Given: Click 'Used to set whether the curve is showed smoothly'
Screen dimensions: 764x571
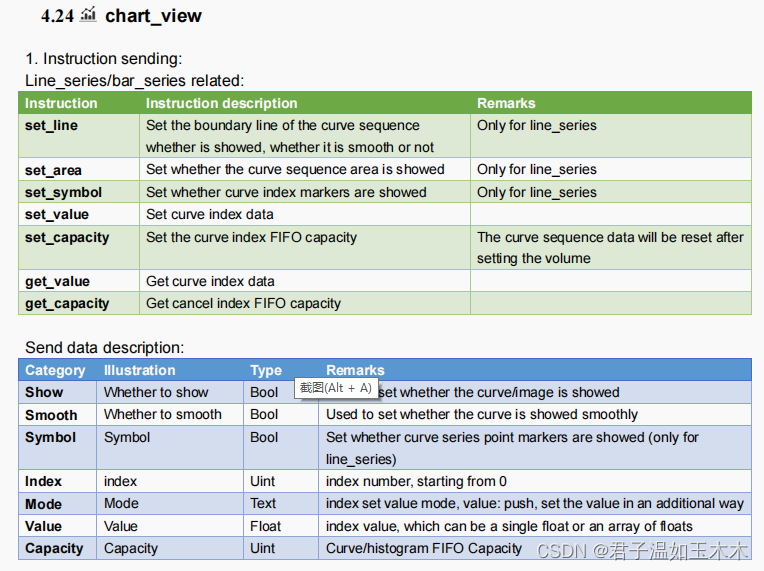Looking at the screenshot, I should click(x=482, y=415).
